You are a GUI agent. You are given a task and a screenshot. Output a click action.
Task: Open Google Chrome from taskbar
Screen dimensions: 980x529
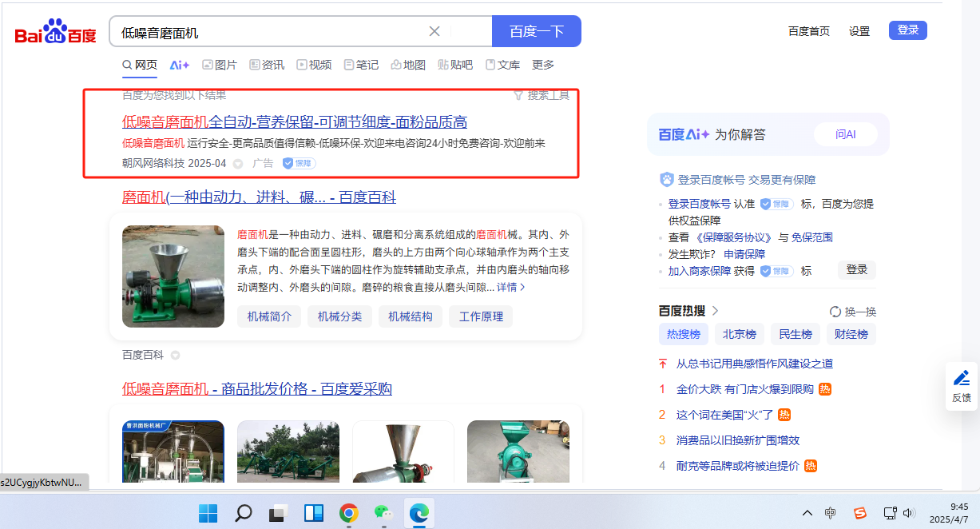348,512
